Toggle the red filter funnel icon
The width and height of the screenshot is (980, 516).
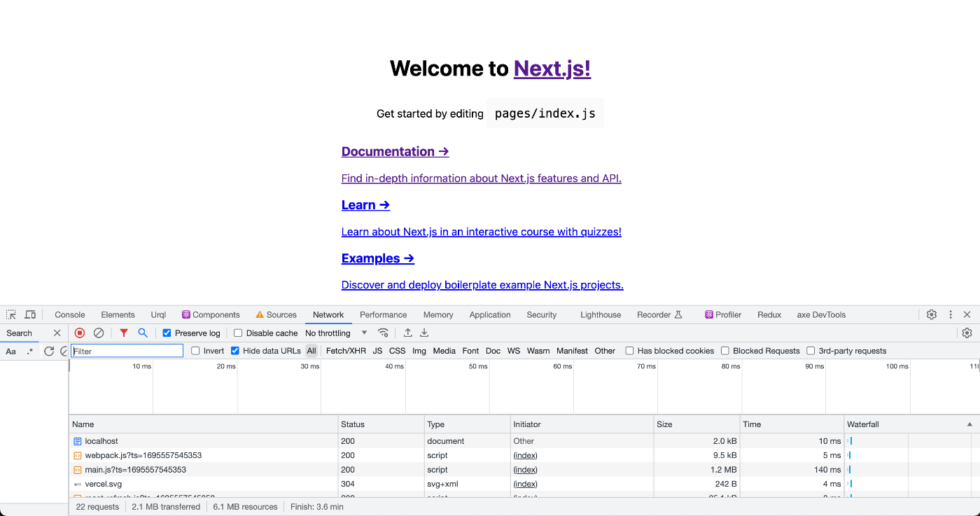(x=124, y=333)
